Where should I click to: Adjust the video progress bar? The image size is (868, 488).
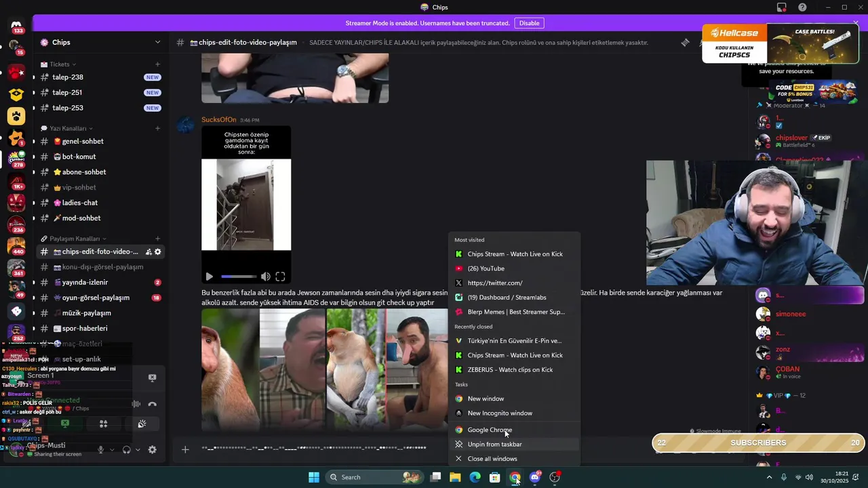pos(239,277)
